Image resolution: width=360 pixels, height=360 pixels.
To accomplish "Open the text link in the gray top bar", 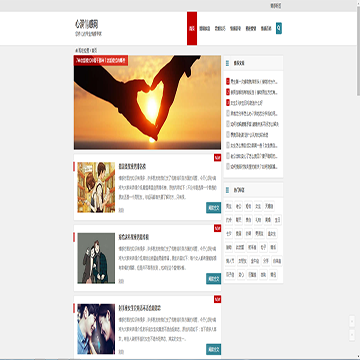I will point(275,6).
